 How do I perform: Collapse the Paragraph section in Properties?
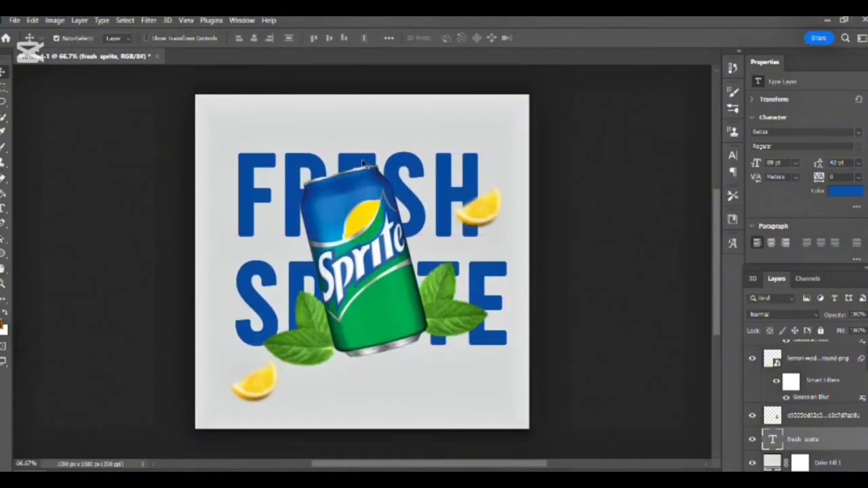point(751,226)
